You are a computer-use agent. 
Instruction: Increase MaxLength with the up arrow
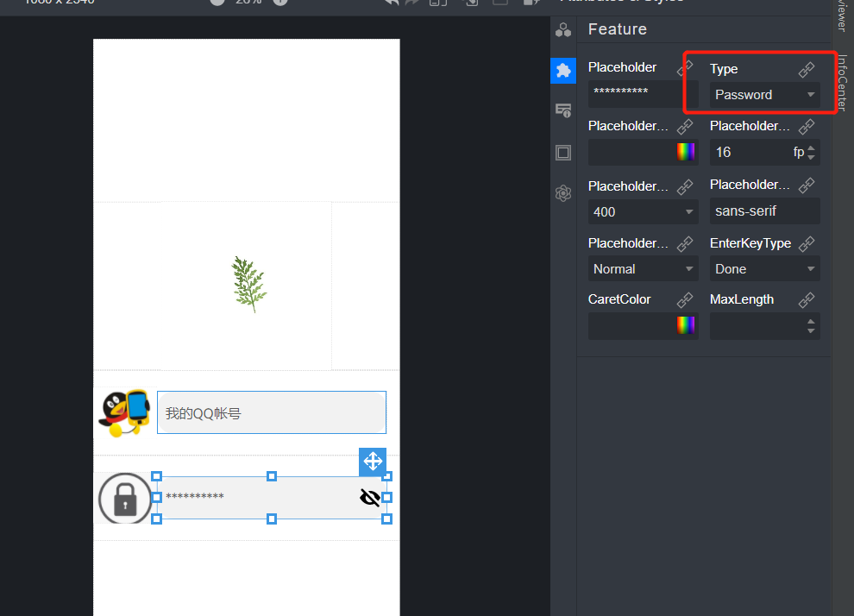click(x=811, y=321)
